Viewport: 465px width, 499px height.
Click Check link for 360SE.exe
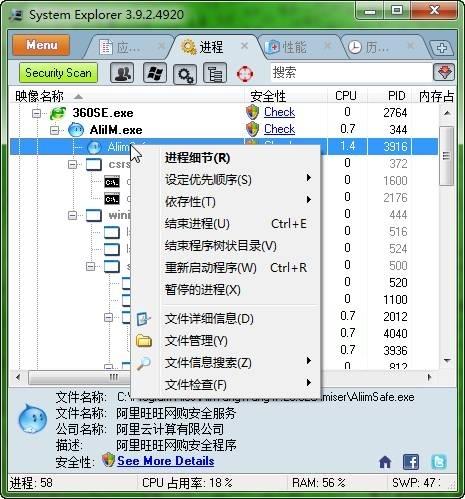coord(279,112)
